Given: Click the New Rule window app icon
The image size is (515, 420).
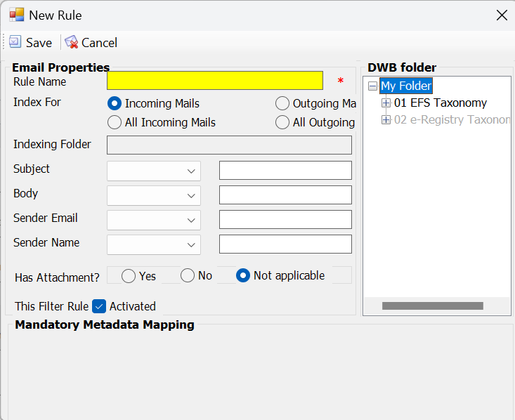Looking at the screenshot, I should [x=17, y=15].
